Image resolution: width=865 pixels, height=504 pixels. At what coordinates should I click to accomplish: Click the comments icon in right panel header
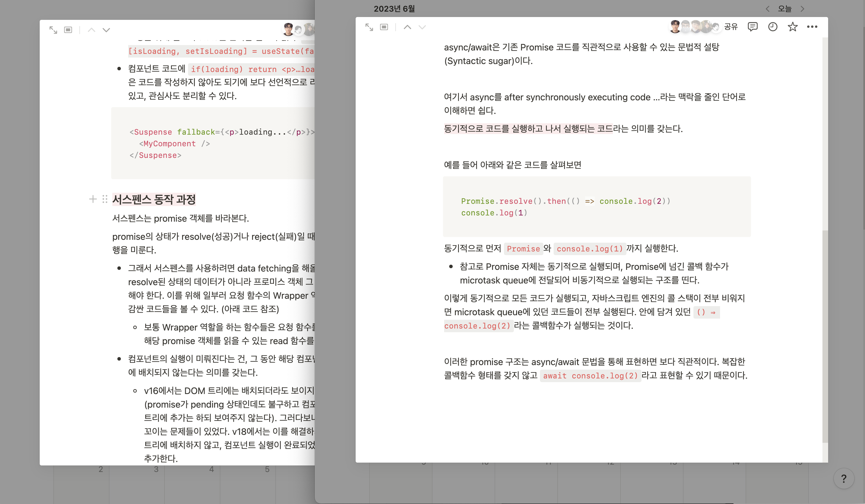pyautogui.click(x=752, y=27)
